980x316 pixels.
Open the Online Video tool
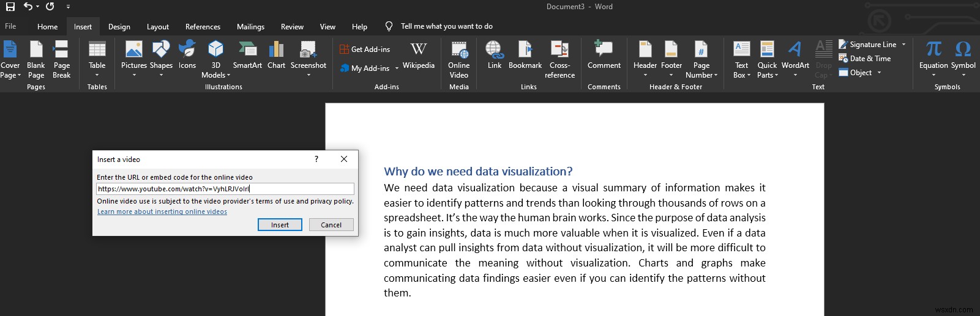tap(458, 59)
